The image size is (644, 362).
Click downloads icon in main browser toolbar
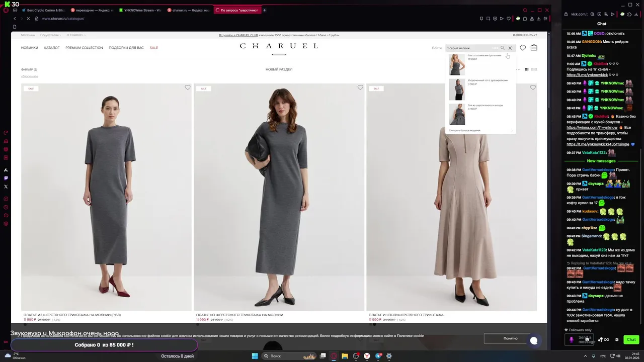pyautogui.click(x=539, y=19)
